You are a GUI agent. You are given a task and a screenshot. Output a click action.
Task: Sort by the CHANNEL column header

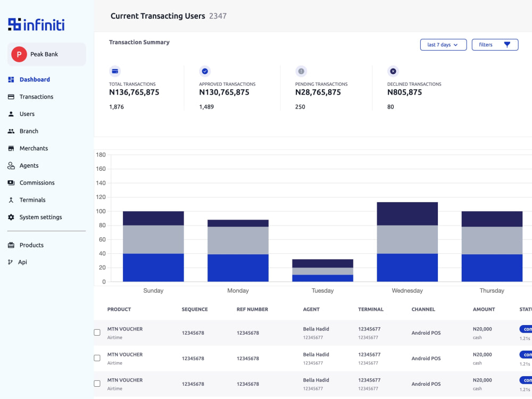423,310
